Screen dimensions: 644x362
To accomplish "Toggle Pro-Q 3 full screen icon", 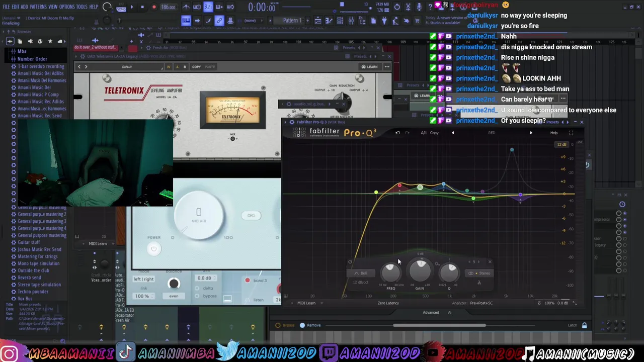I will pyautogui.click(x=571, y=133).
